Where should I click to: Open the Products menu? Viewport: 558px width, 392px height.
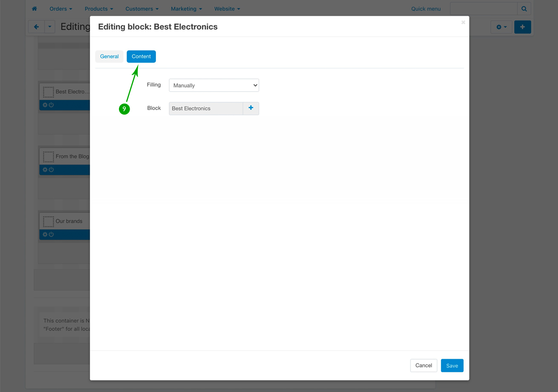pyautogui.click(x=98, y=9)
